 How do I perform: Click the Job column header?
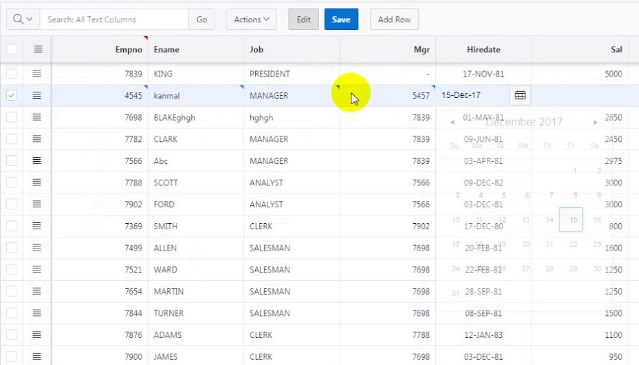click(x=256, y=49)
